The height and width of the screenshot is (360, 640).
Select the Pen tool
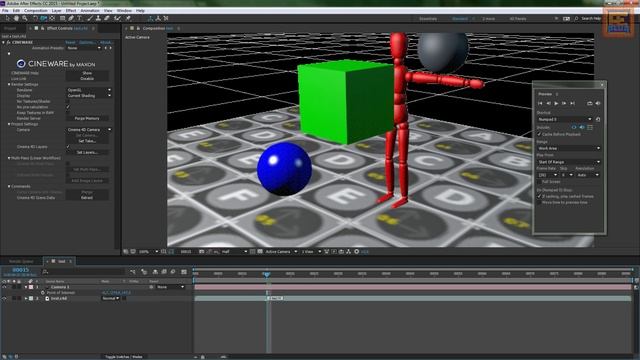pos(71,18)
